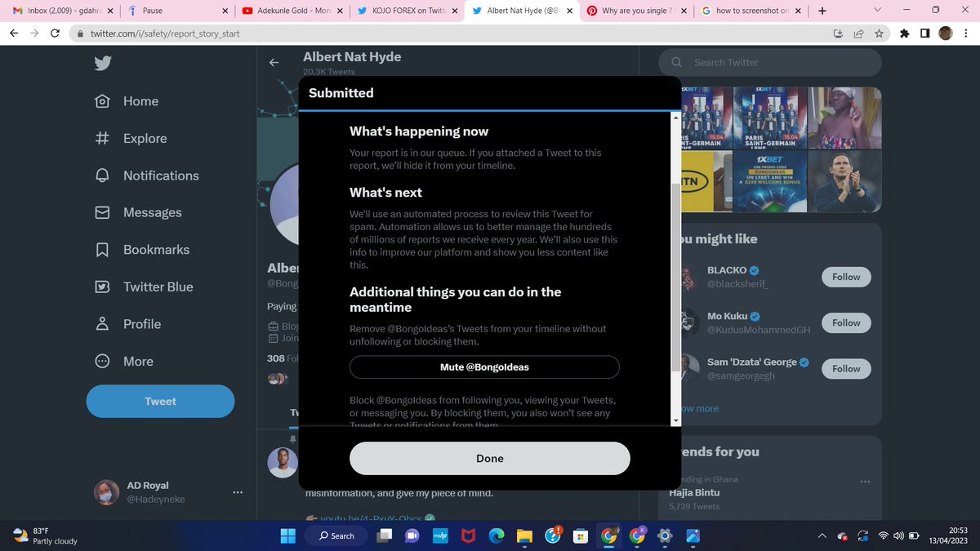The width and height of the screenshot is (980, 551).
Task: Click the Done button
Action: coord(490,458)
